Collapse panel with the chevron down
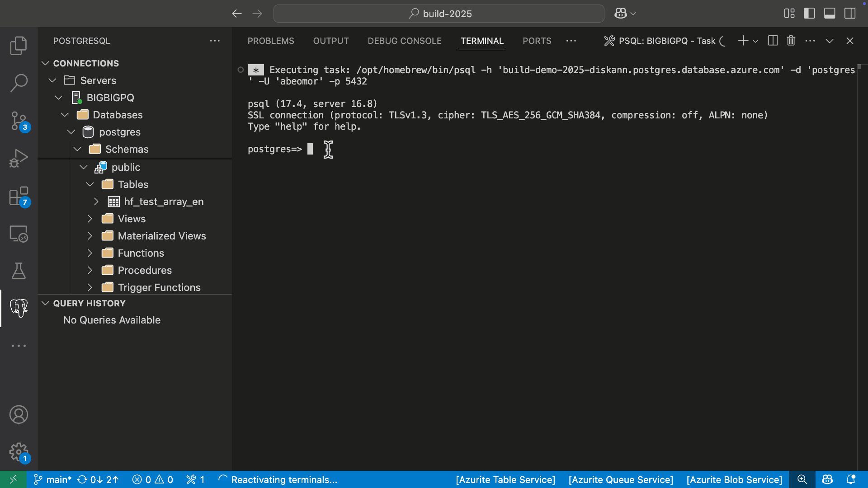The width and height of the screenshot is (868, 488). pyautogui.click(x=830, y=41)
